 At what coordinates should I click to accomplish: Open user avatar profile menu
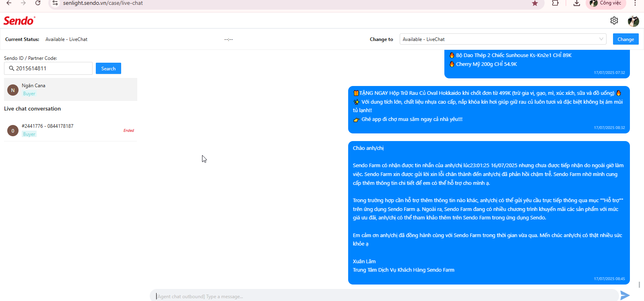coord(634,21)
